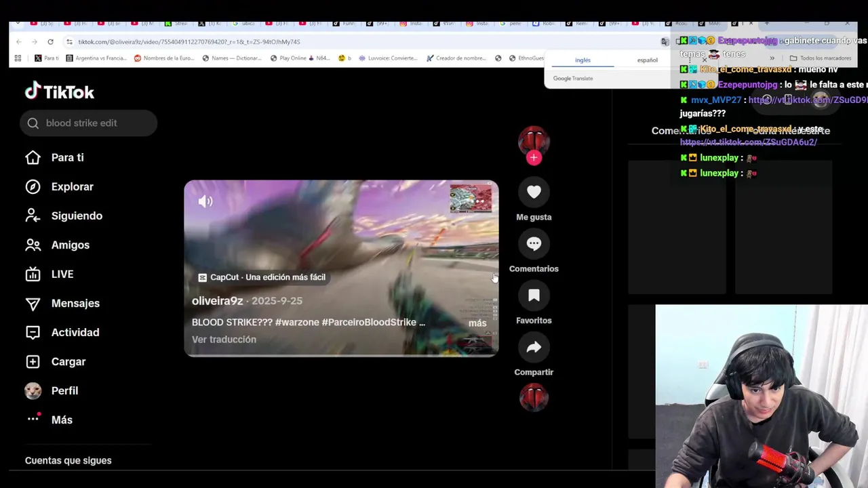Open a new browser tab
This screenshot has height=488, width=868.
click(x=767, y=24)
